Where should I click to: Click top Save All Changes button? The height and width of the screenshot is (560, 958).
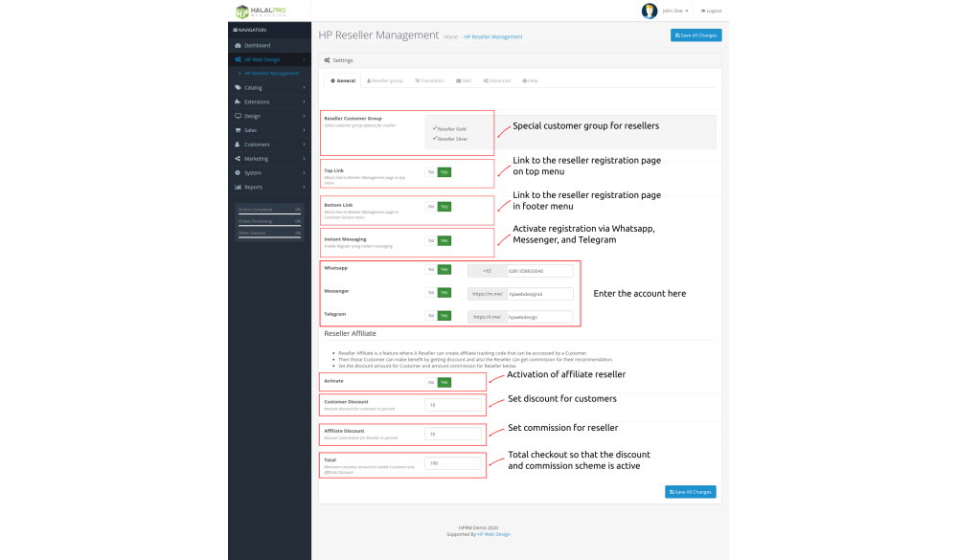(696, 35)
